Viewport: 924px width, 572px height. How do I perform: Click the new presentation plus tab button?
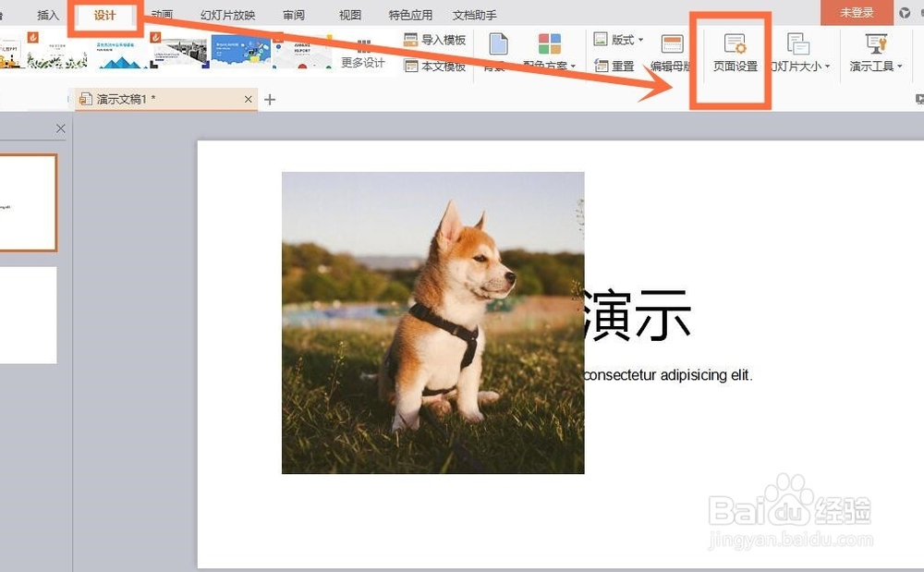[x=269, y=99]
